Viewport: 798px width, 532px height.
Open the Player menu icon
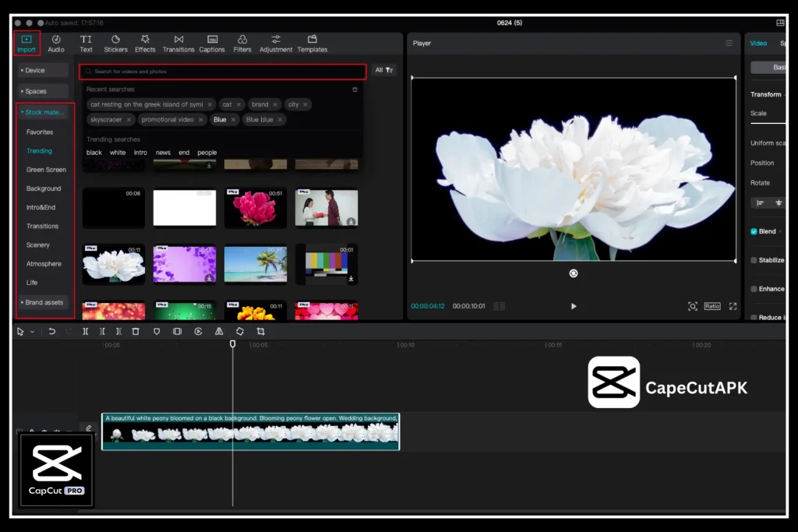click(729, 44)
